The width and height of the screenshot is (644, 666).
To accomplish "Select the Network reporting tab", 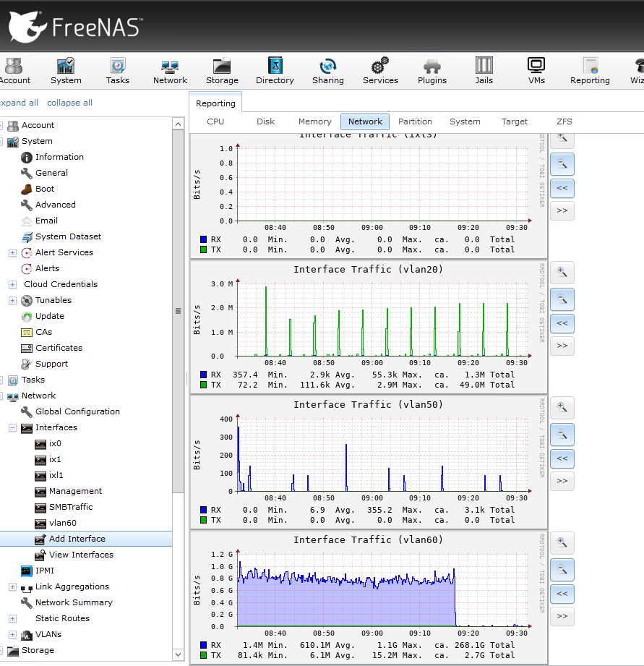I will click(365, 121).
